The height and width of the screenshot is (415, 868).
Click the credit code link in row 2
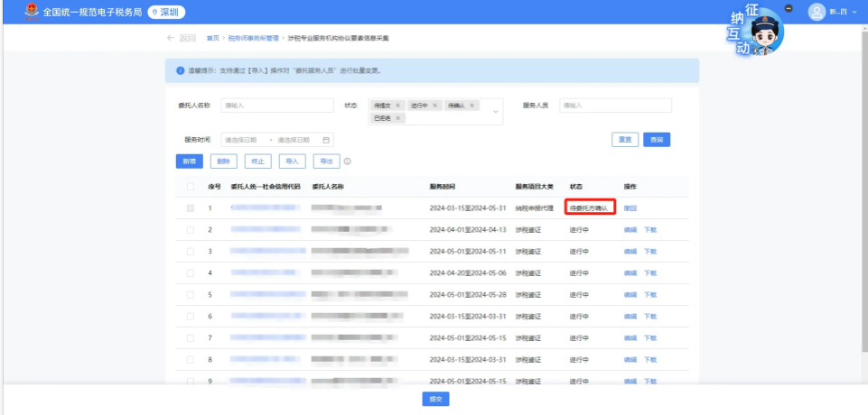coord(266,230)
